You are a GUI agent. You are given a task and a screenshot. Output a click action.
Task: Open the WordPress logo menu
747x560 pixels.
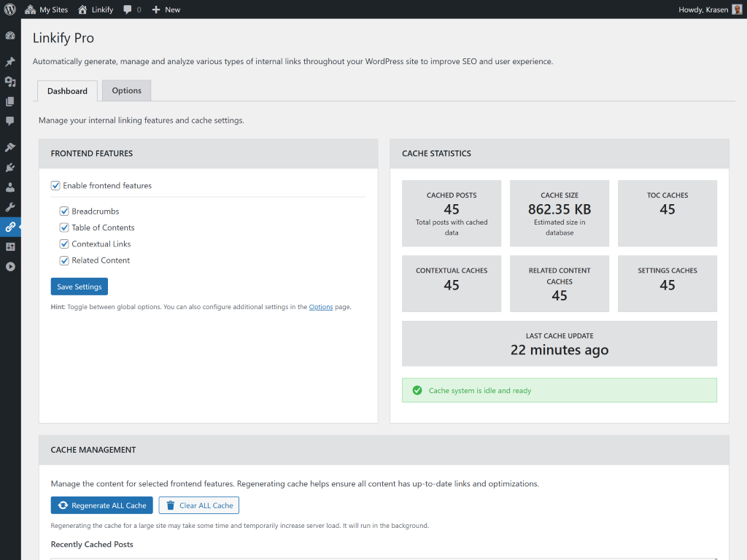(x=10, y=9)
